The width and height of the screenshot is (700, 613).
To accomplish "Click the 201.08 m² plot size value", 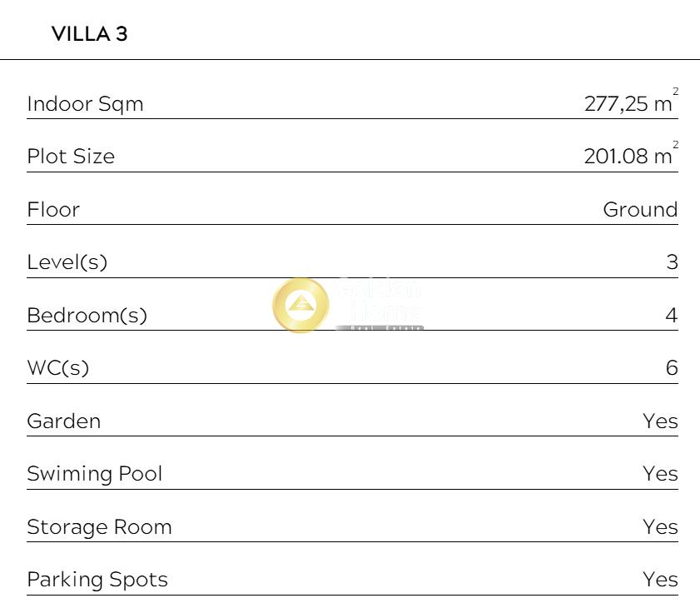I will point(629,157).
